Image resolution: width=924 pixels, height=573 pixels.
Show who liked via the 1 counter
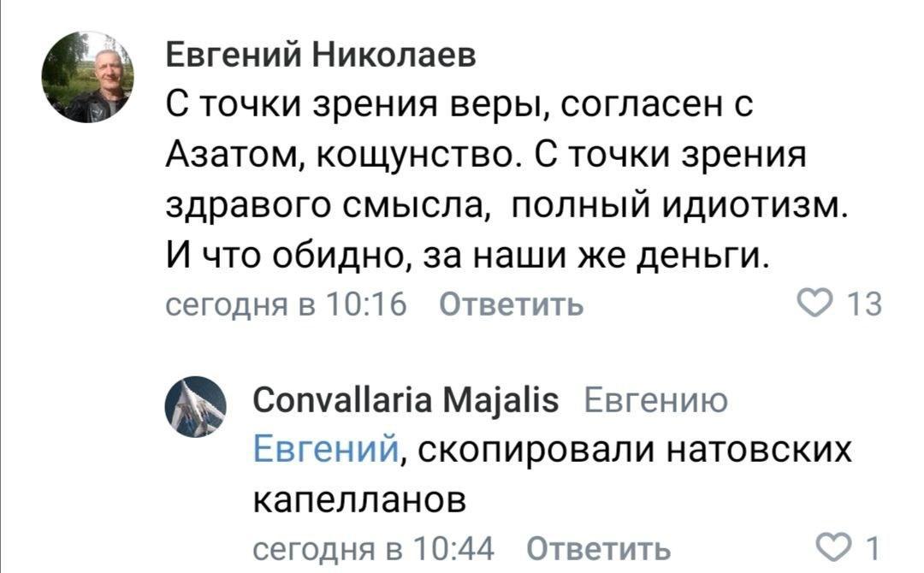pos(873,548)
